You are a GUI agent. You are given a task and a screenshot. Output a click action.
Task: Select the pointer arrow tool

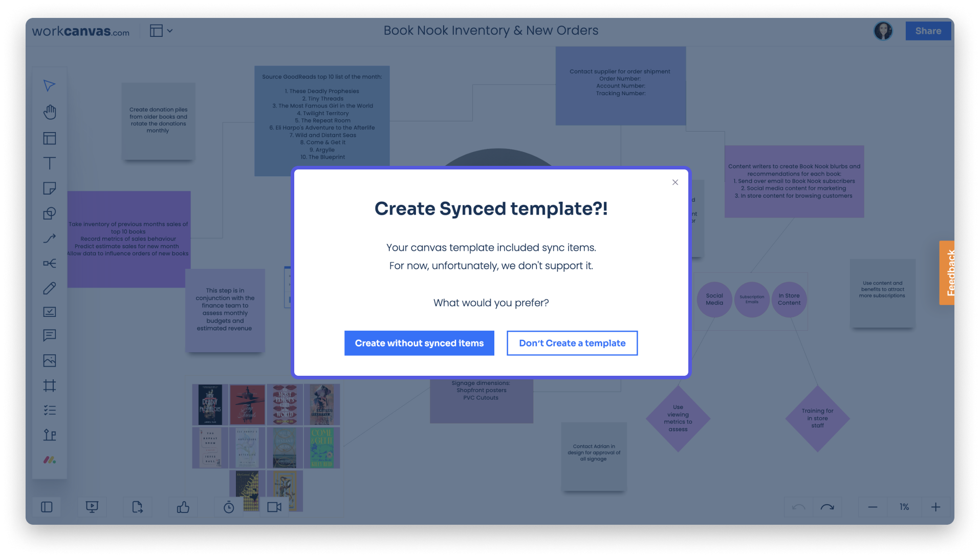pos(49,85)
